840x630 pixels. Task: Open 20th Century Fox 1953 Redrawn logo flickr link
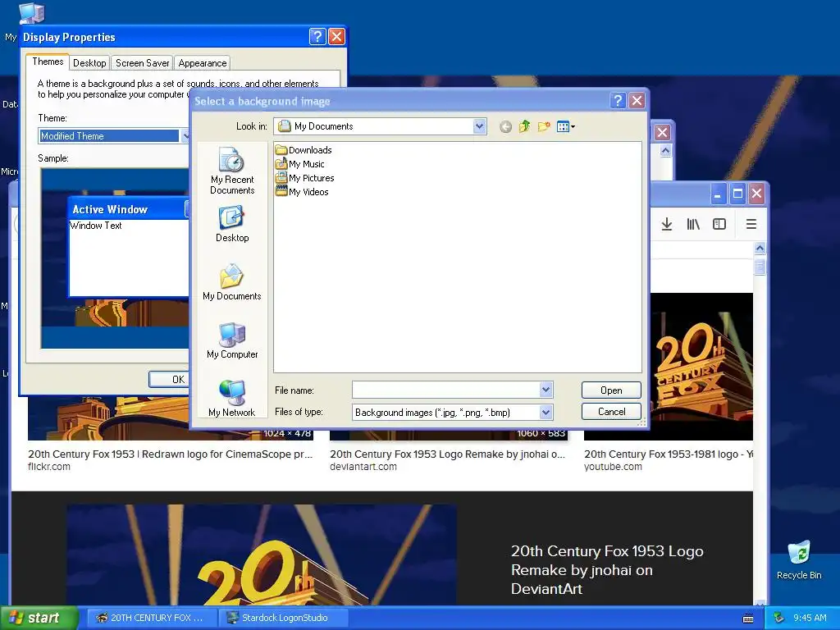point(170,454)
